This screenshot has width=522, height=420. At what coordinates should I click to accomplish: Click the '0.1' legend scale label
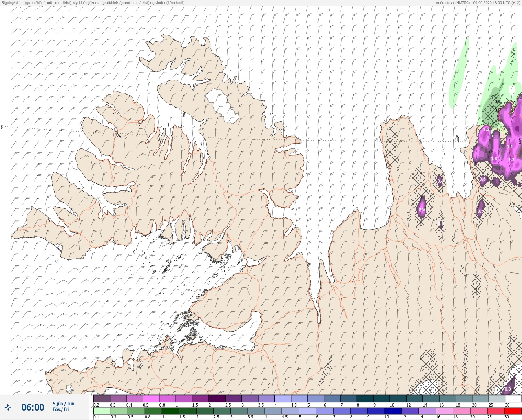pos(96,417)
